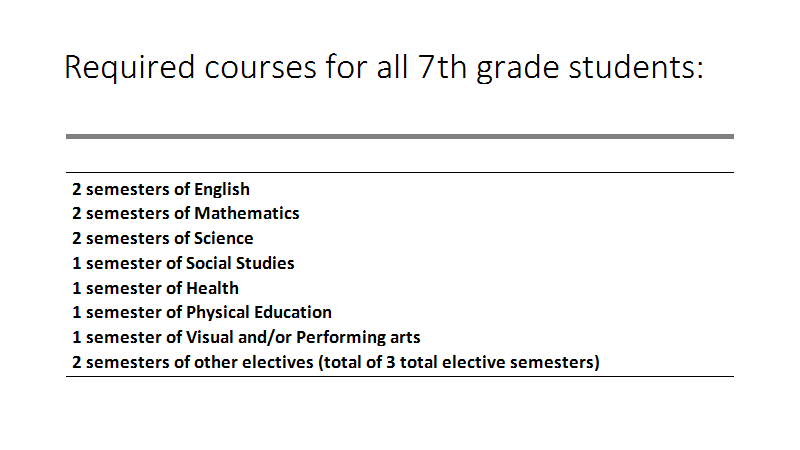This screenshot has width=800, height=450.
Task: Select the words "Performing arts"
Action: (358, 338)
